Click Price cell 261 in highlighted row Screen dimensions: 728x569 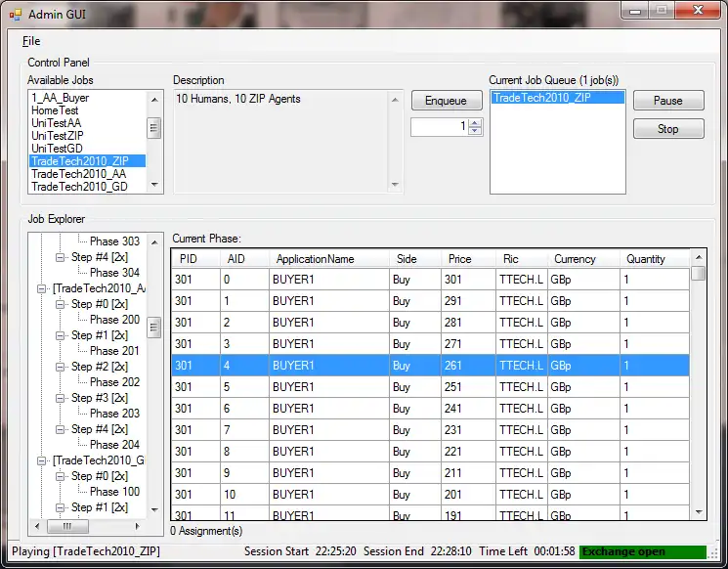point(468,366)
